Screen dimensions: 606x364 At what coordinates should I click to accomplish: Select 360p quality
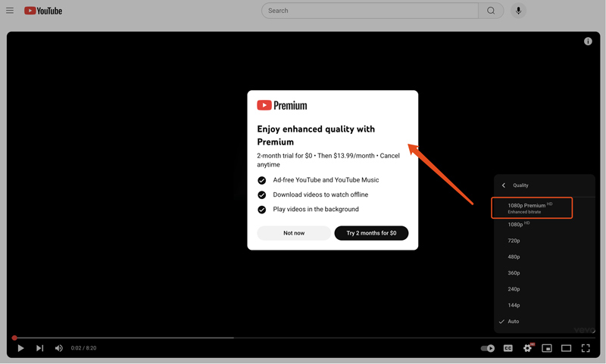click(544, 273)
